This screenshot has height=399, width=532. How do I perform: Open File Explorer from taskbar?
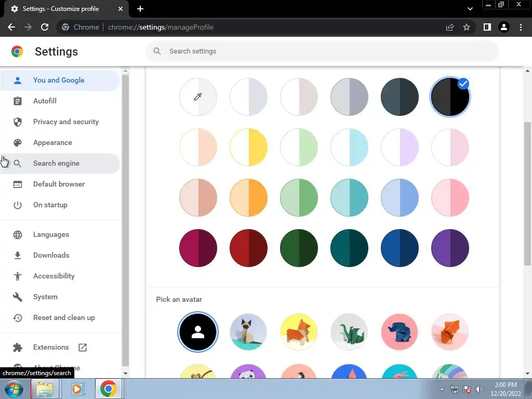pos(45,389)
